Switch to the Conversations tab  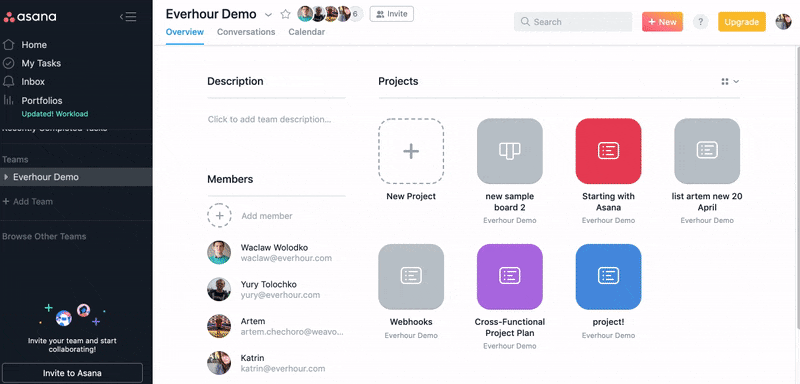[246, 32]
